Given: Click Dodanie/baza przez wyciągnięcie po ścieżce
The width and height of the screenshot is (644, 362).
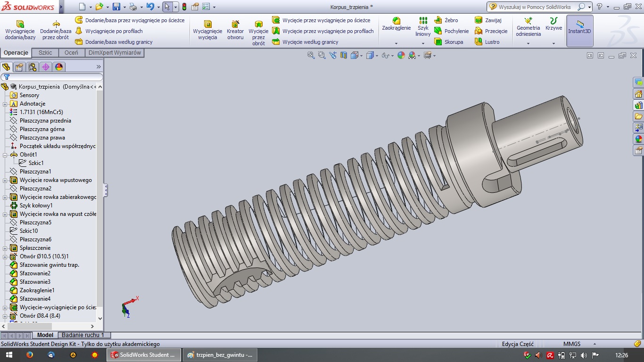Looking at the screenshot, I should (130, 20).
